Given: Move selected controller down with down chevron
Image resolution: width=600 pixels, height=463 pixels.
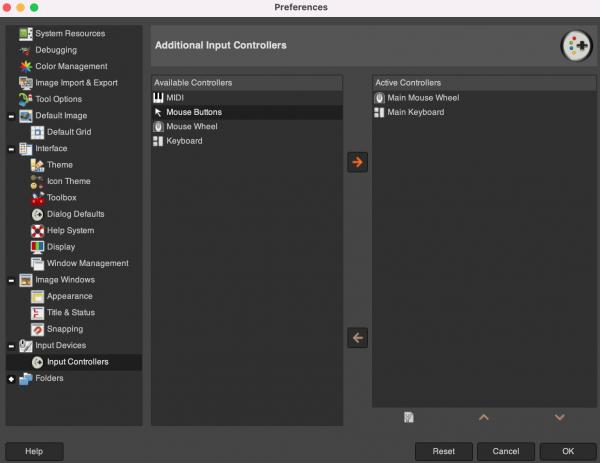Looking at the screenshot, I should [x=559, y=417].
